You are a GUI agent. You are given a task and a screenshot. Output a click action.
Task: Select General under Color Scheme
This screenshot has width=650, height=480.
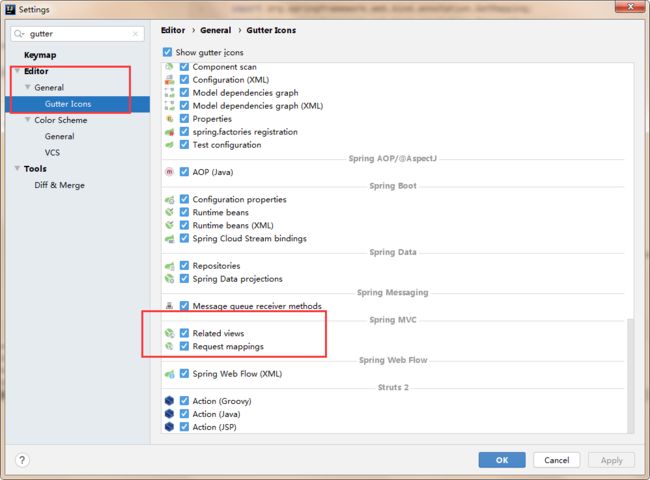click(x=60, y=136)
